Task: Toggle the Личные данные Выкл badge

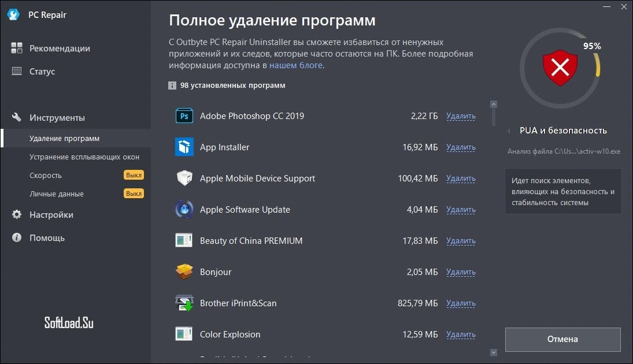Action: click(x=134, y=194)
